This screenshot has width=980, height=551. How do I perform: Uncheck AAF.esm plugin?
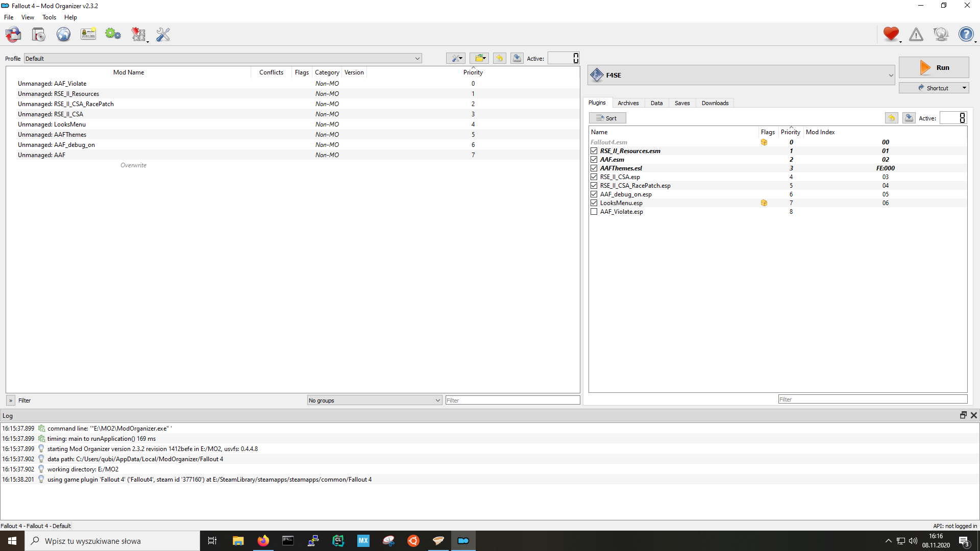click(594, 160)
